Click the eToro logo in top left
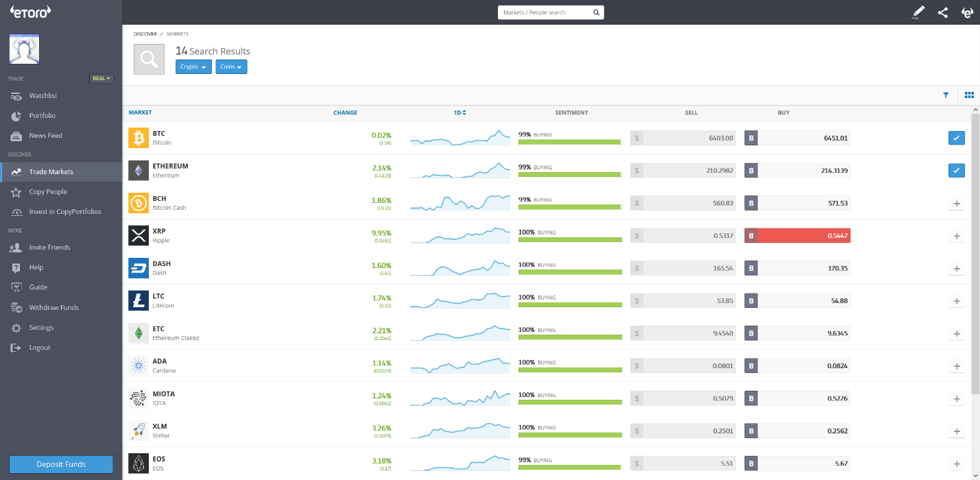This screenshot has height=480, width=980. click(x=30, y=12)
